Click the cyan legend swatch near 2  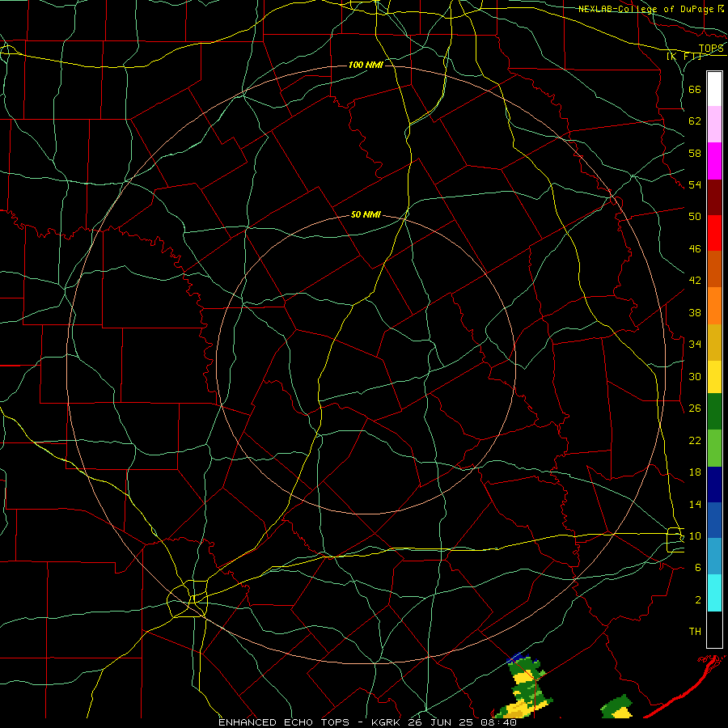(x=714, y=593)
